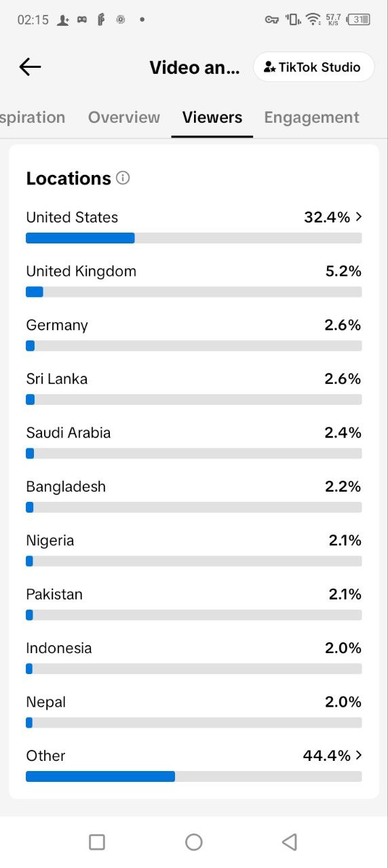The height and width of the screenshot is (868, 388).
Task: Tap the United States percentage bar
Action: point(194,238)
